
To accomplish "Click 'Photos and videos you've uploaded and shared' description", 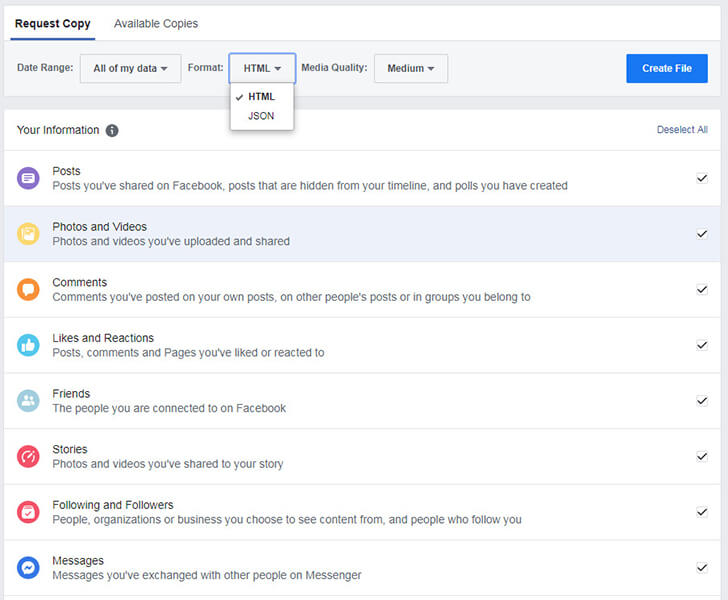I will [x=171, y=241].
